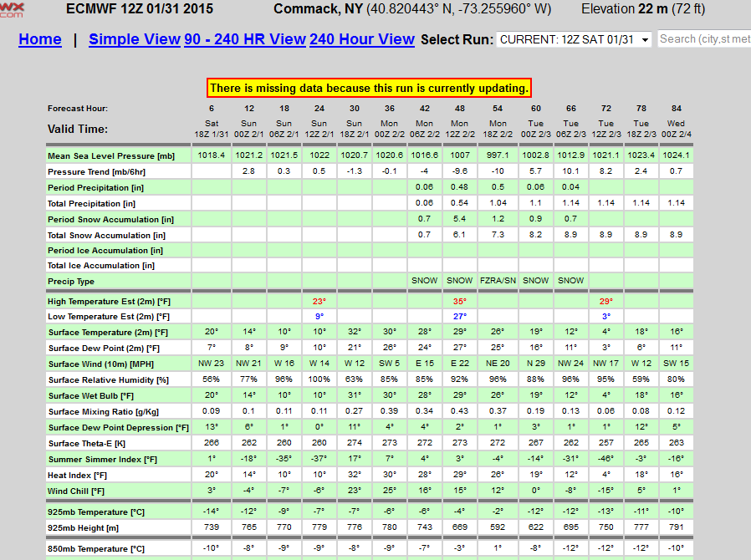Click the 7.3 total snow accumulation cell

(x=498, y=235)
